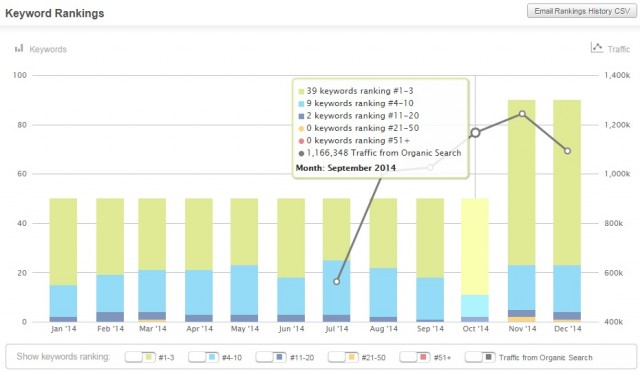Toggle the #11-20 keywords ranking switch
This screenshot has width=640, height=372.
coord(271,357)
